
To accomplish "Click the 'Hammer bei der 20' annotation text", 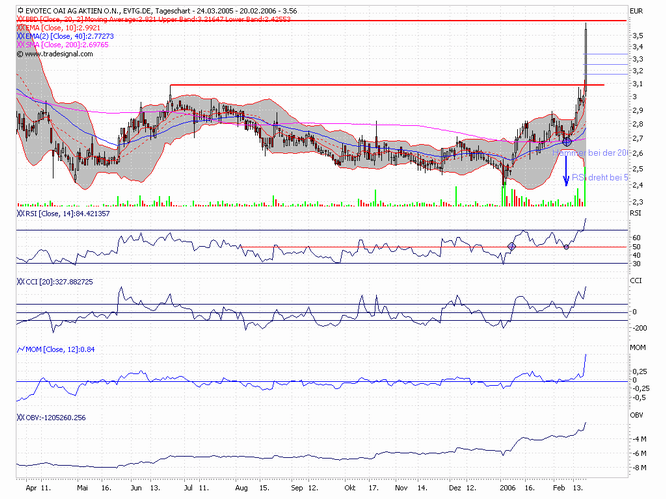I will pyautogui.click(x=590, y=153).
